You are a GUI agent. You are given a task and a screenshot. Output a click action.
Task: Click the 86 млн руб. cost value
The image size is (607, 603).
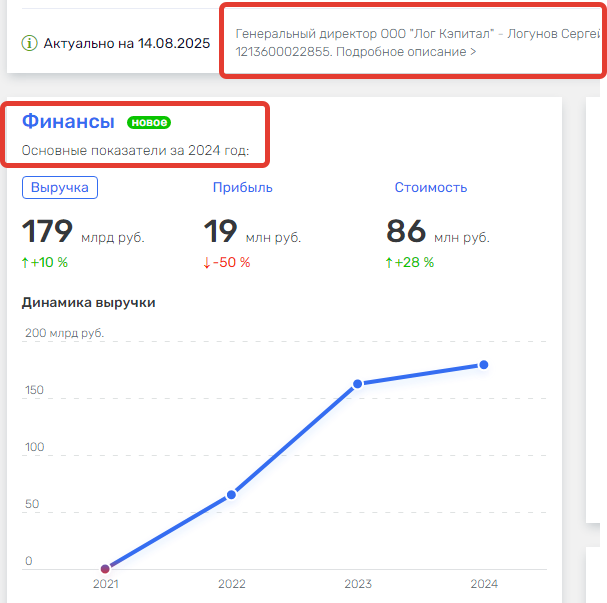point(437,232)
